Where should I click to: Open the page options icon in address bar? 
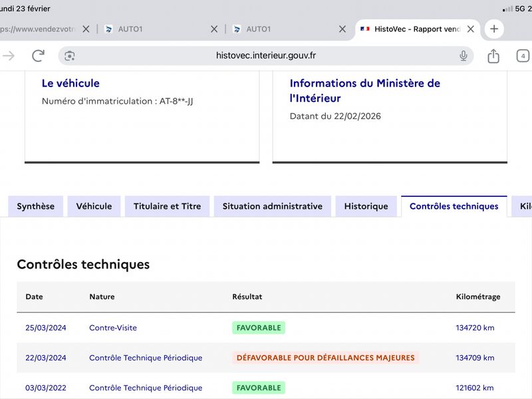70,56
